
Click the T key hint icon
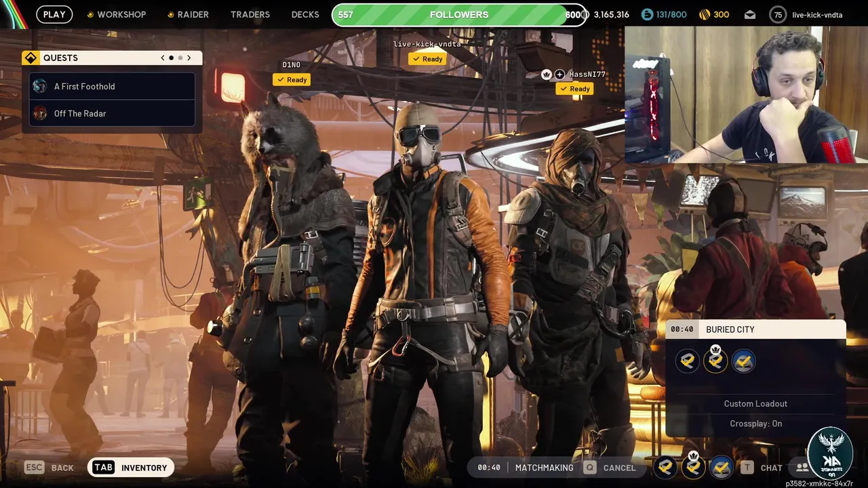pos(747,467)
